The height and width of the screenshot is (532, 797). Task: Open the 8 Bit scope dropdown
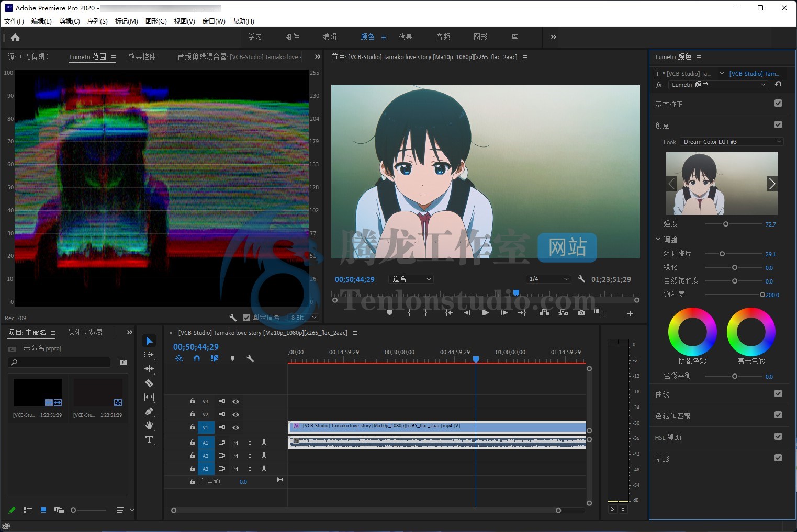coord(304,318)
